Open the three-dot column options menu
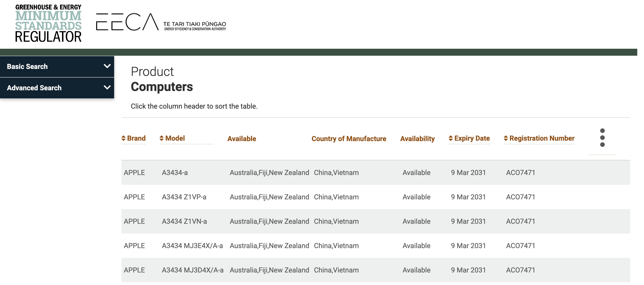644x285 pixels. click(x=602, y=138)
